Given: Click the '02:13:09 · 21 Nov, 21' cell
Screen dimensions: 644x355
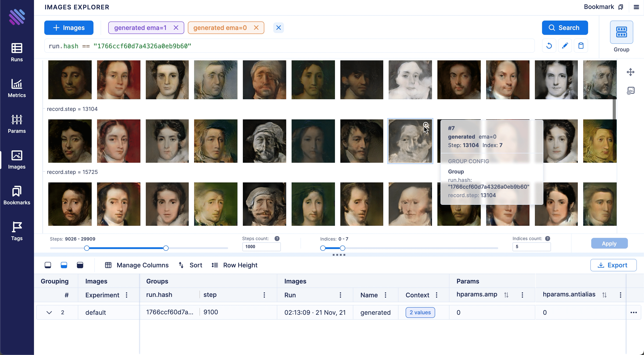Looking at the screenshot, I should (x=315, y=313).
